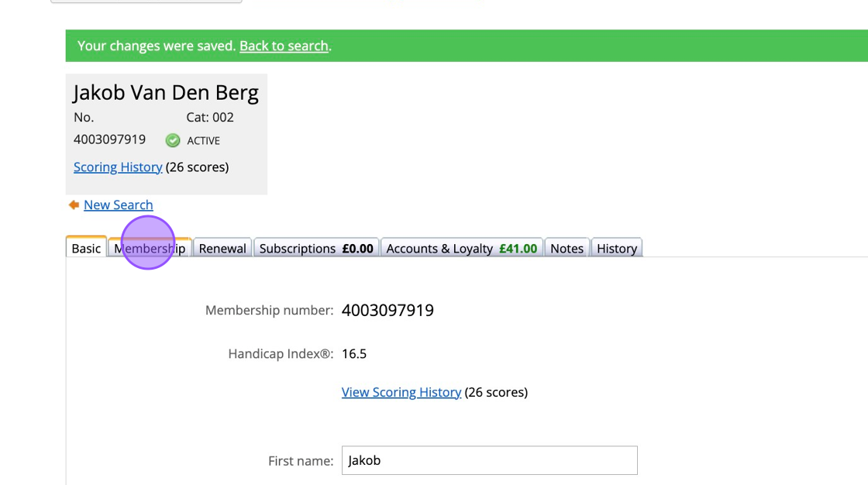The width and height of the screenshot is (868, 485).
Task: Click the 'Your changes were saved' message
Action: [x=157, y=46]
